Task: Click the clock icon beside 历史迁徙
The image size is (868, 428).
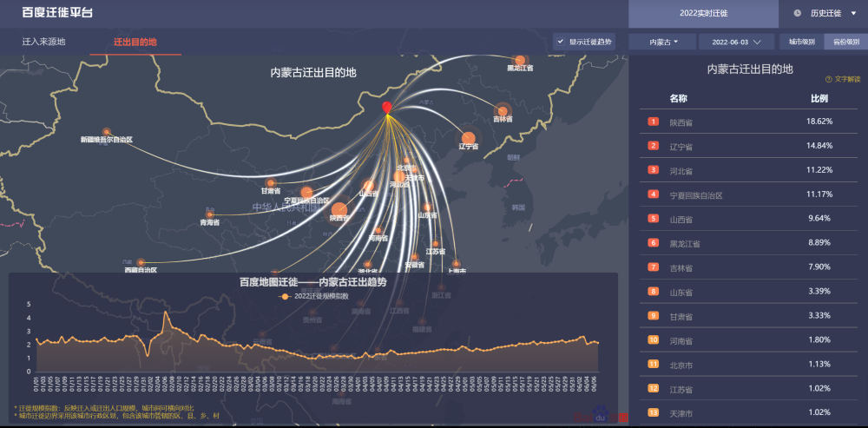Action: click(x=797, y=13)
